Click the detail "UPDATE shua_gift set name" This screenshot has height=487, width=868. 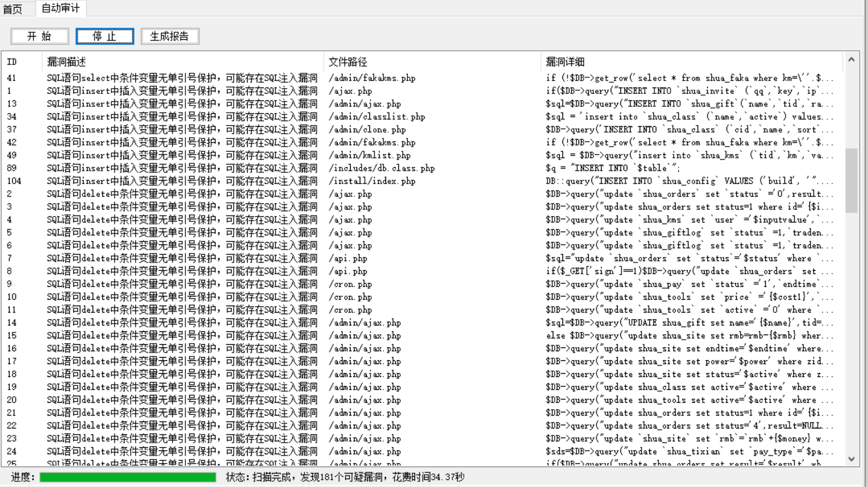tap(689, 322)
